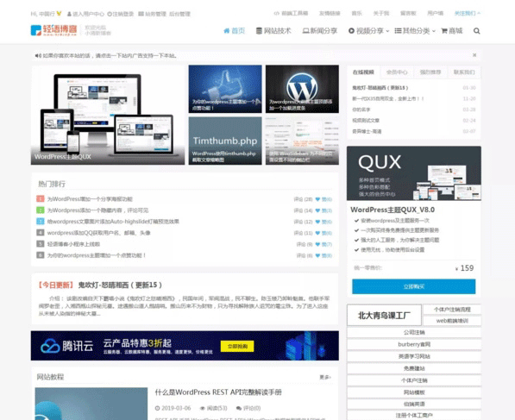Open the 首页 home menu item
Screen dimensions: 515x420
[235, 31]
